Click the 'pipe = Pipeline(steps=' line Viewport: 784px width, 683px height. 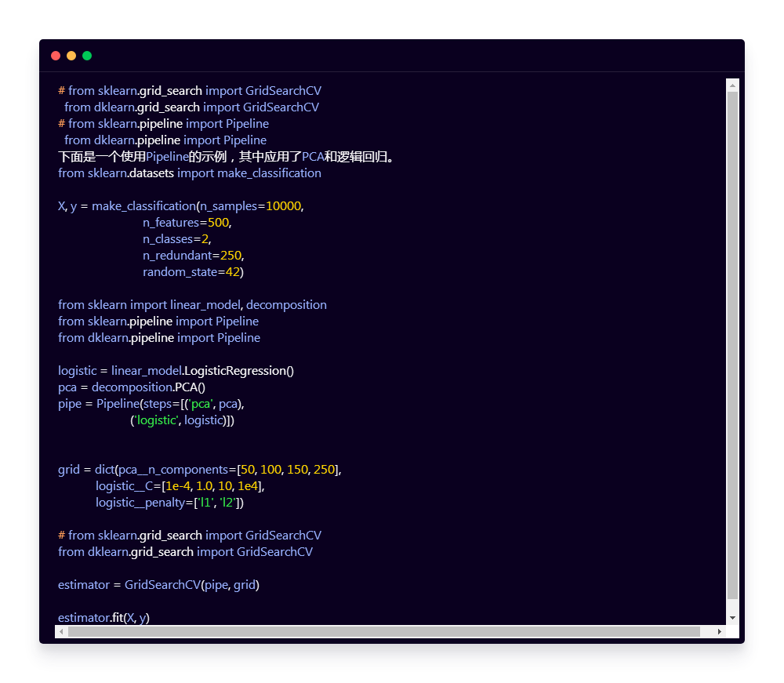coord(151,404)
